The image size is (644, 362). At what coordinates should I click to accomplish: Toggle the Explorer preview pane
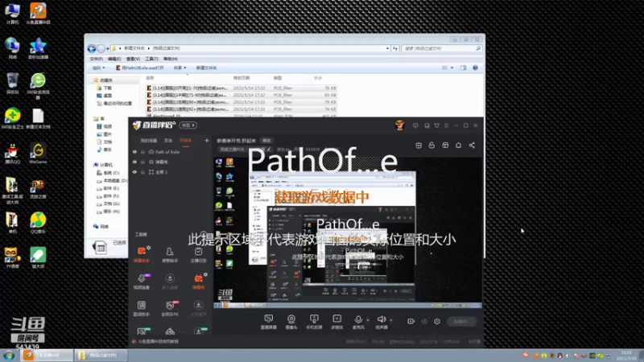[464, 68]
